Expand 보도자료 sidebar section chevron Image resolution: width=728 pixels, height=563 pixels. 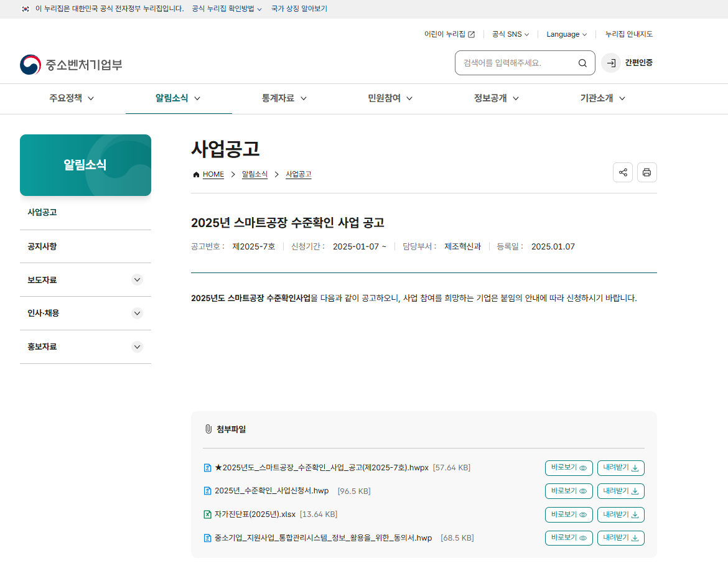[137, 280]
